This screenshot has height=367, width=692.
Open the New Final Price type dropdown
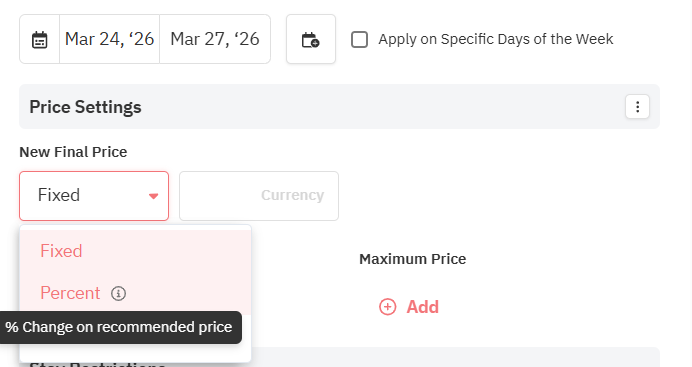(x=94, y=196)
